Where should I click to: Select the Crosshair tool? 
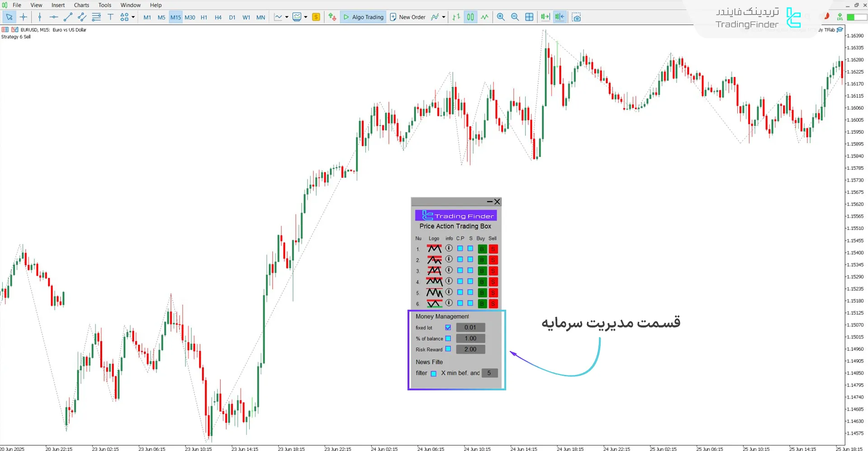click(x=24, y=17)
